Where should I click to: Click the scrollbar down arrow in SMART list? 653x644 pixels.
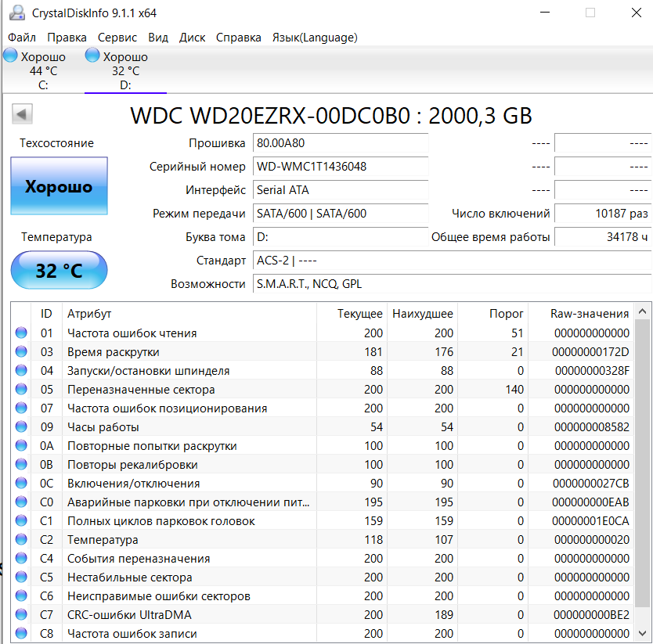tap(642, 634)
